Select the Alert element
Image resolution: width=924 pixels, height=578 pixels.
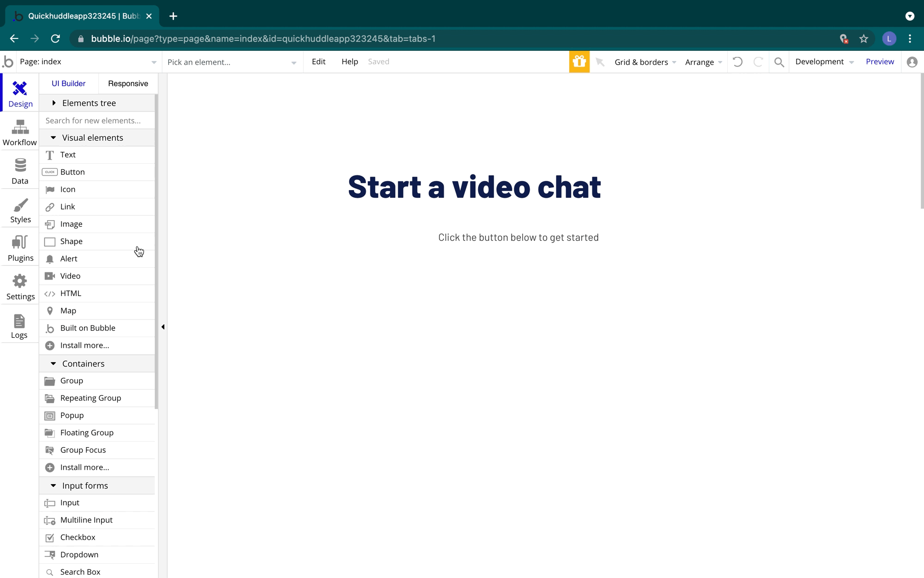click(x=97, y=259)
